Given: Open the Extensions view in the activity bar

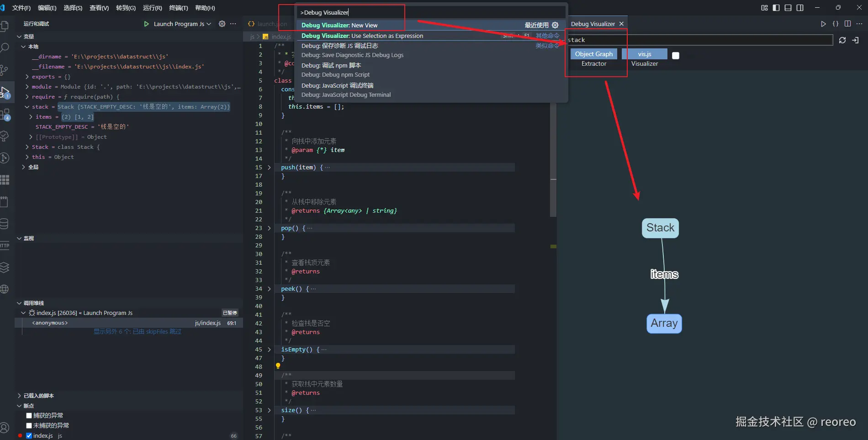Looking at the screenshot, I should 5,114.
